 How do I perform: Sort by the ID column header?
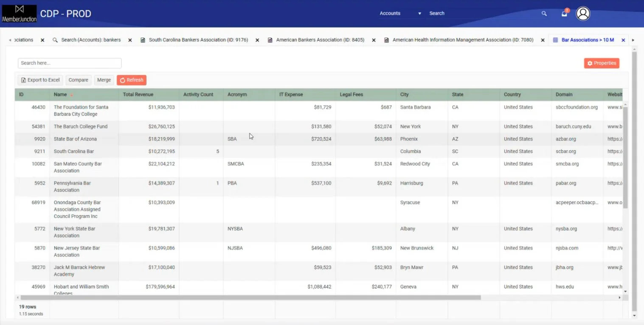click(32, 95)
